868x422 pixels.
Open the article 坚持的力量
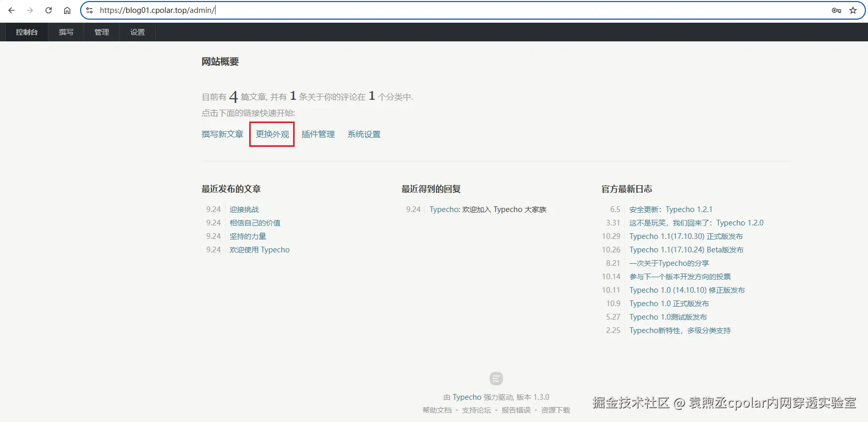[x=248, y=236]
